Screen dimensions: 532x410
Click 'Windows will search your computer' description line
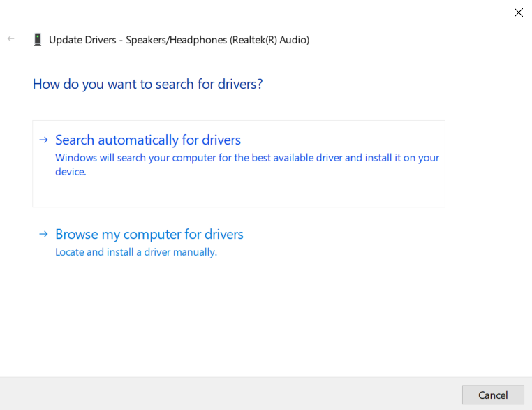click(247, 158)
